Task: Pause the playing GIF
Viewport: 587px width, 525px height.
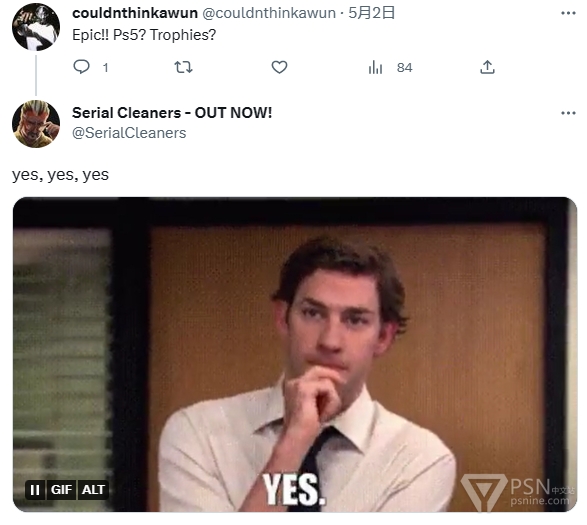Action: pyautogui.click(x=35, y=490)
